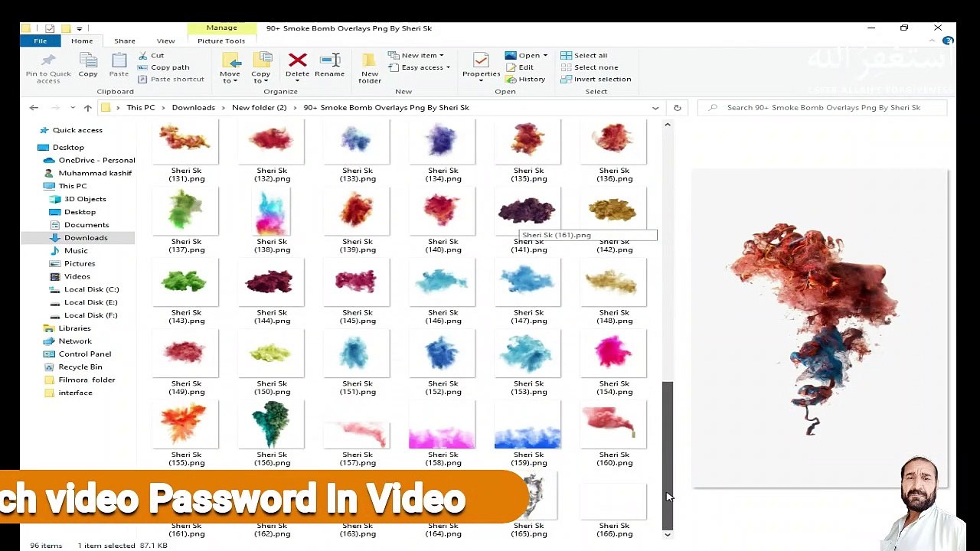The height and width of the screenshot is (551, 980).
Task: Switch to the Home tab
Action: pos(82,41)
